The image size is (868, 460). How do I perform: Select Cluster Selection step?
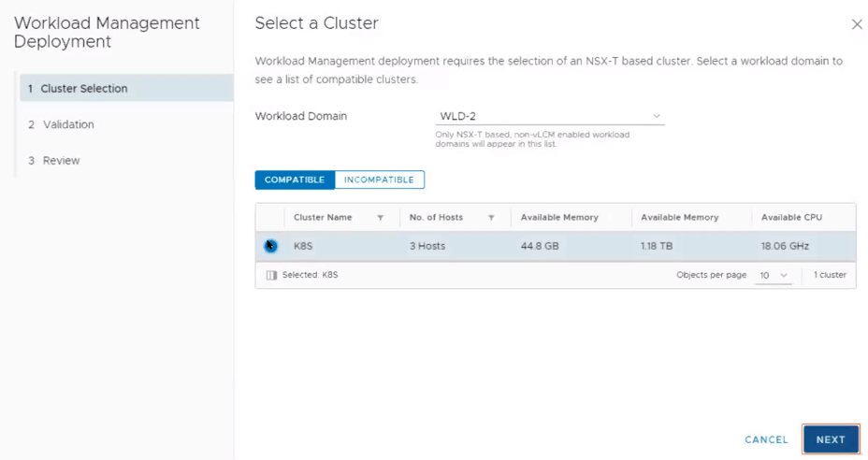click(83, 89)
